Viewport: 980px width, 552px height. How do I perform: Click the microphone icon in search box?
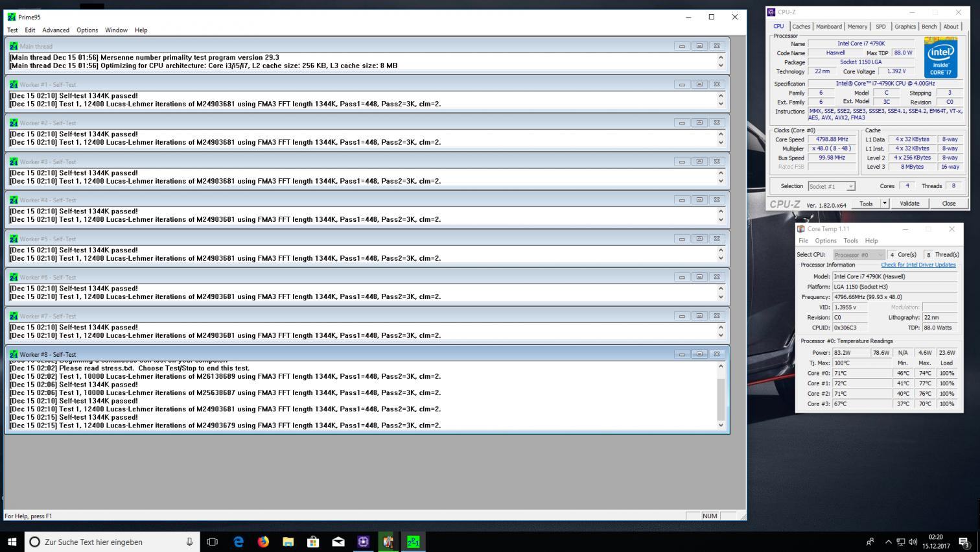[189, 542]
